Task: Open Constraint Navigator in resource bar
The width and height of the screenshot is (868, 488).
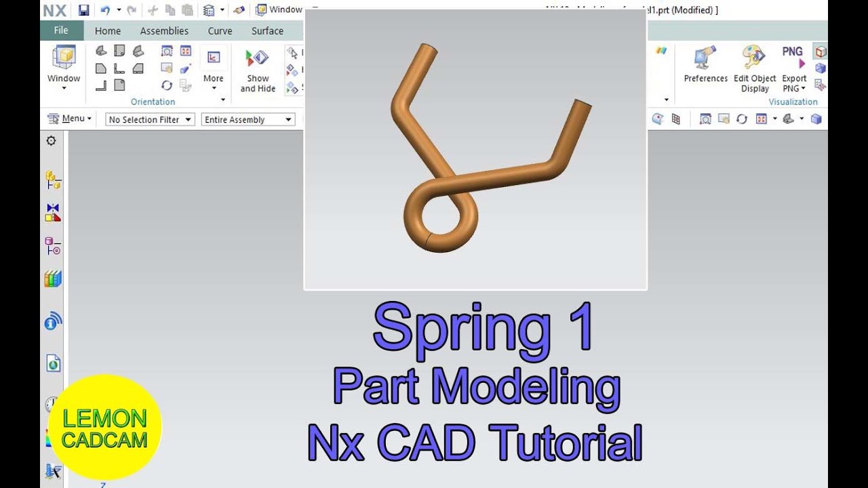Action: point(53,212)
